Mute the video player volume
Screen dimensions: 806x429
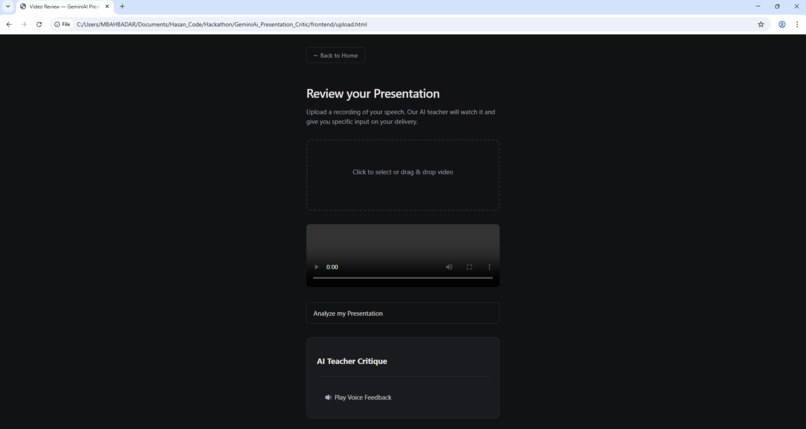pyautogui.click(x=449, y=267)
